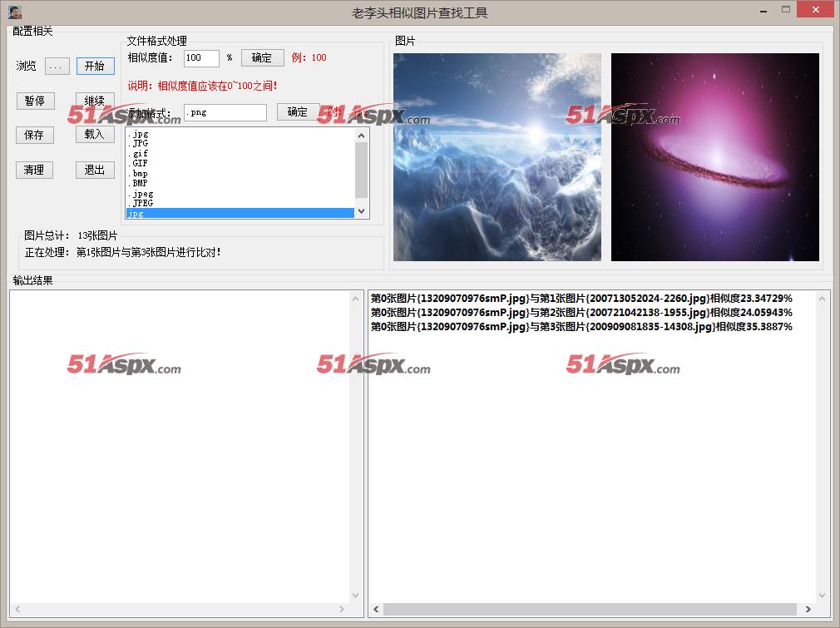Select the result line with similarity 35.3887%
This screenshot has width=840, height=628.
581,327
